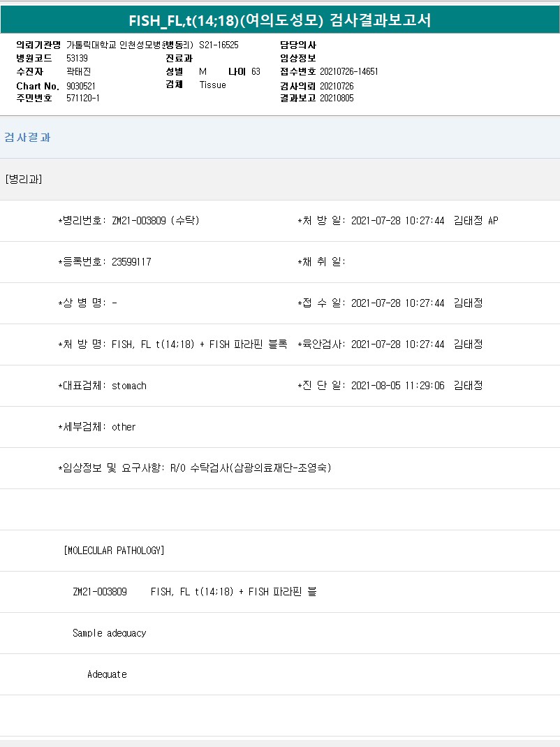The width and height of the screenshot is (560, 747).
Task: Click the 진료과 field label
Action: pos(179,58)
